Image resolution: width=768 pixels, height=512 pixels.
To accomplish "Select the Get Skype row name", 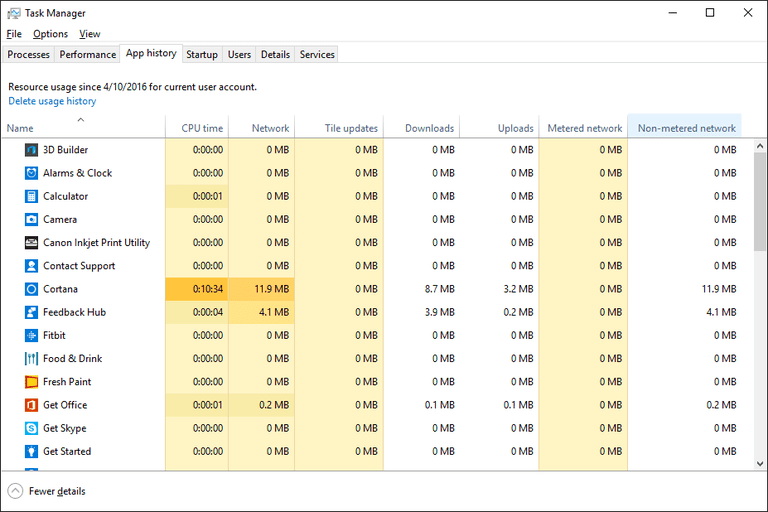I will [x=65, y=428].
